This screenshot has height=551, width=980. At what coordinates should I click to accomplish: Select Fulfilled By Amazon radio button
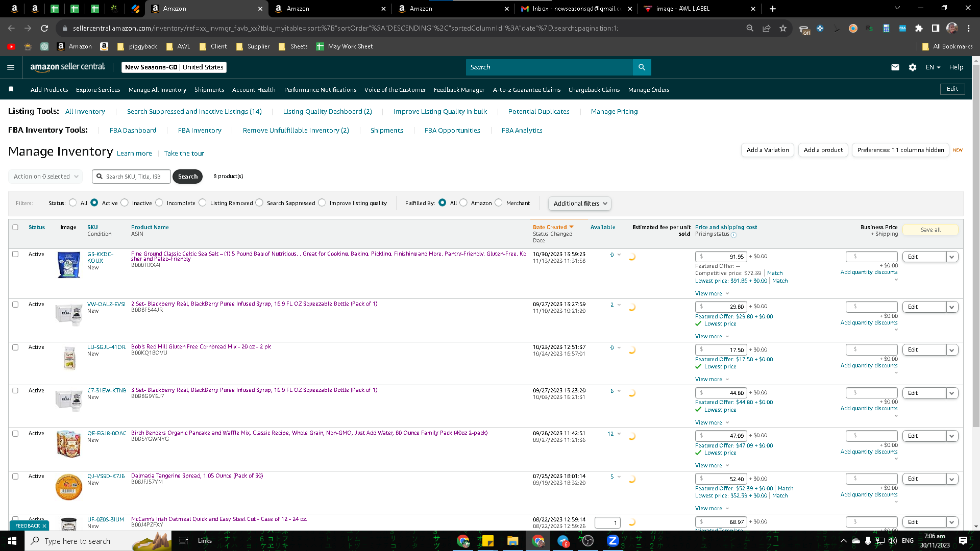(463, 203)
